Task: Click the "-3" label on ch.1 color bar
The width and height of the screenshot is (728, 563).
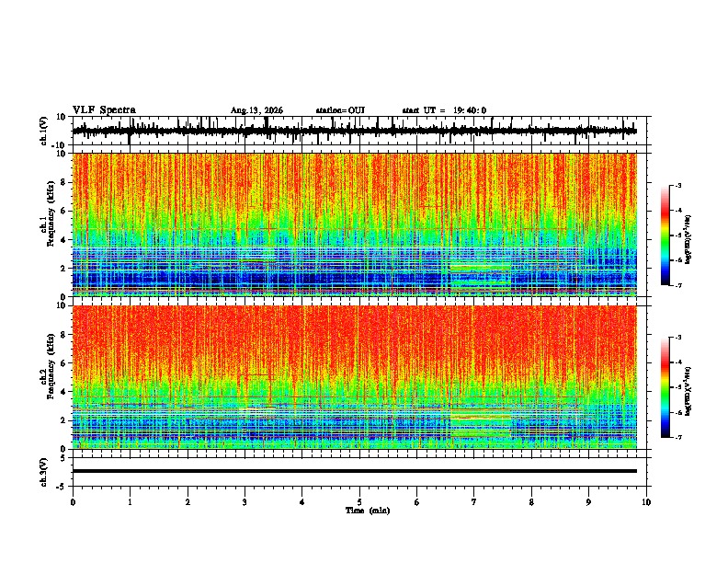Action: point(677,185)
